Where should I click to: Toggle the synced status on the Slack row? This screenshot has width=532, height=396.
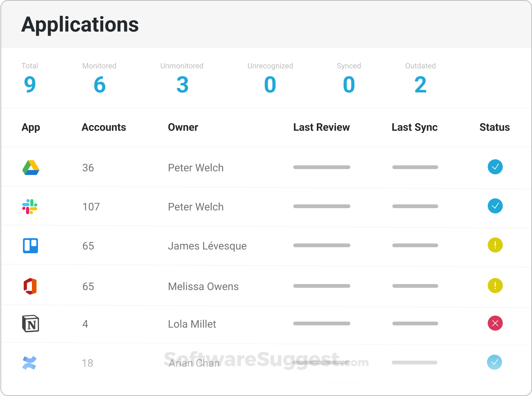click(495, 206)
